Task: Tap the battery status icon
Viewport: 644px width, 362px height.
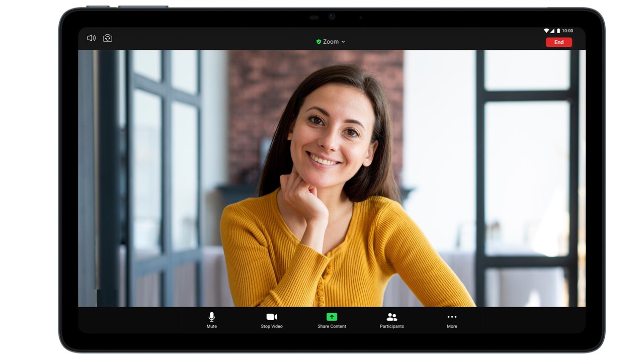Action: click(558, 31)
